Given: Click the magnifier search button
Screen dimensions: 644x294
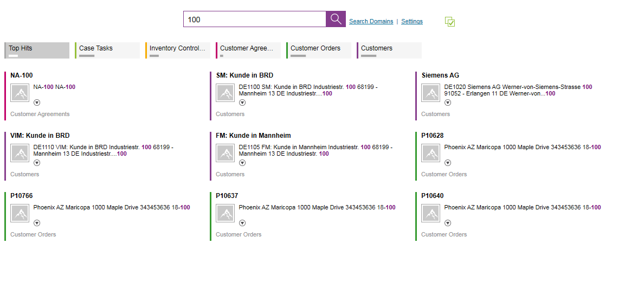Looking at the screenshot, I should click(336, 20).
